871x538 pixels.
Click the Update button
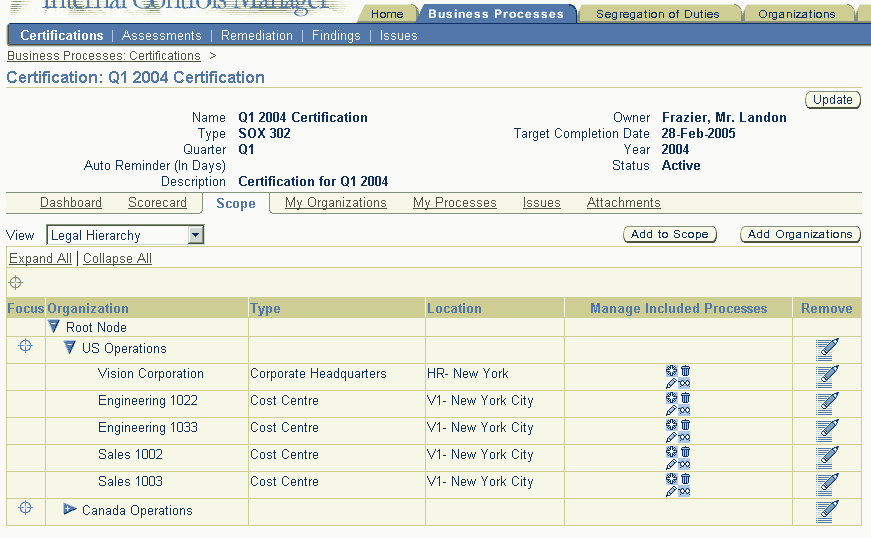(x=833, y=100)
